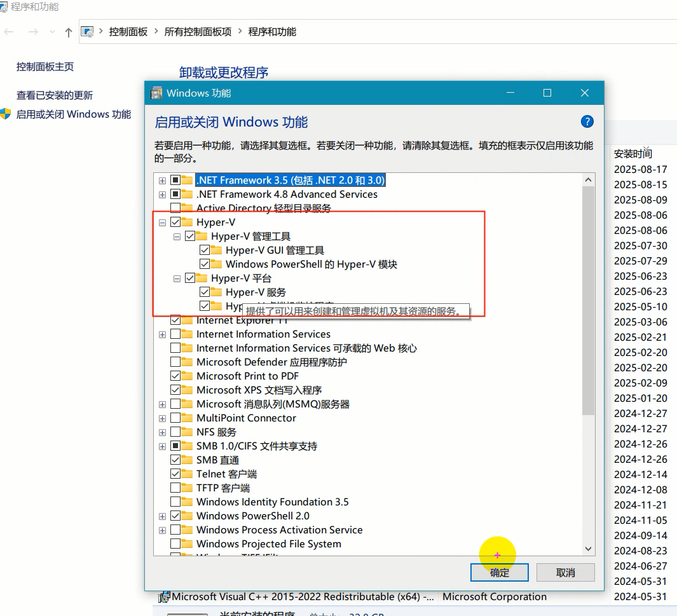The image size is (677, 616).
Task: Click folder icon beside NFS 服务
Action: click(x=186, y=432)
